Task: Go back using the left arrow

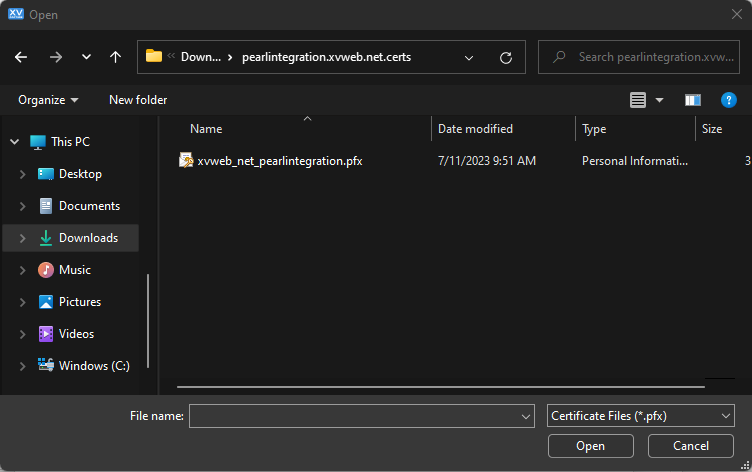Action: pyautogui.click(x=21, y=58)
